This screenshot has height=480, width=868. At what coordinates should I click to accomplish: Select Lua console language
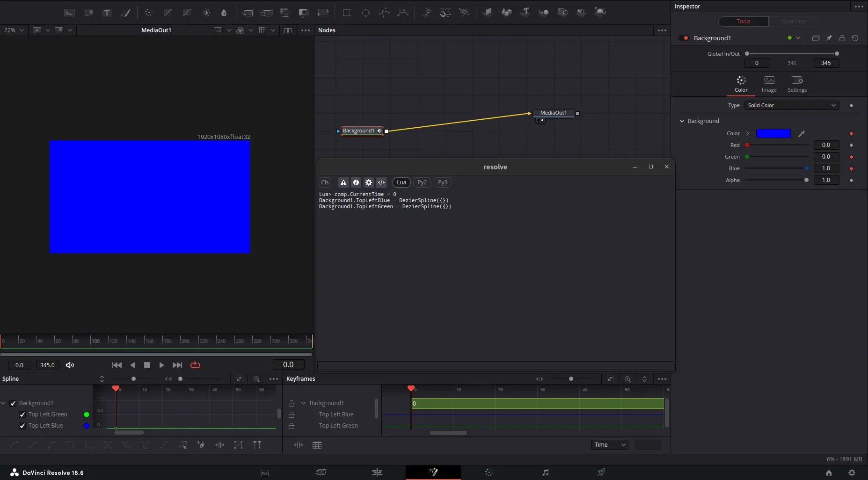(x=401, y=182)
